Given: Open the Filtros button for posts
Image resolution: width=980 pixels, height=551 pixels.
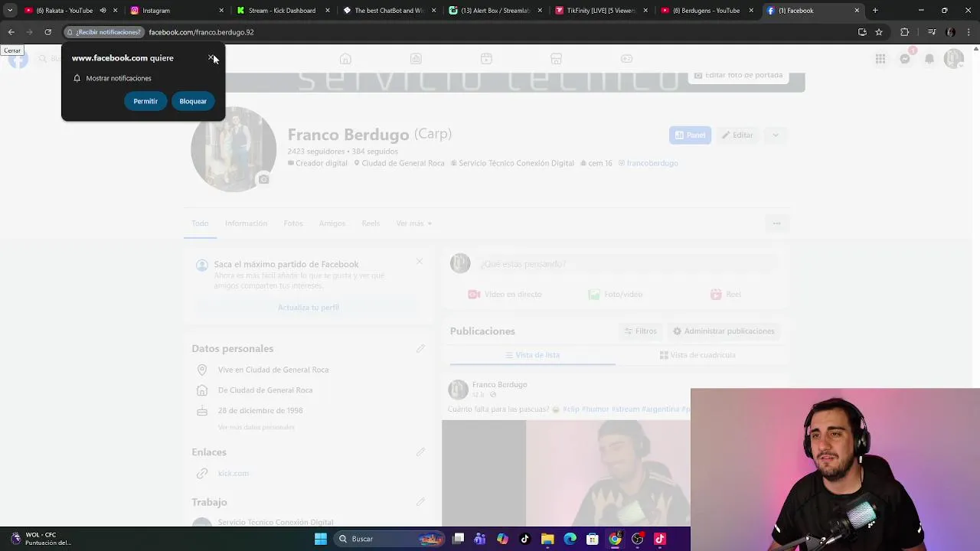Looking at the screenshot, I should point(640,331).
